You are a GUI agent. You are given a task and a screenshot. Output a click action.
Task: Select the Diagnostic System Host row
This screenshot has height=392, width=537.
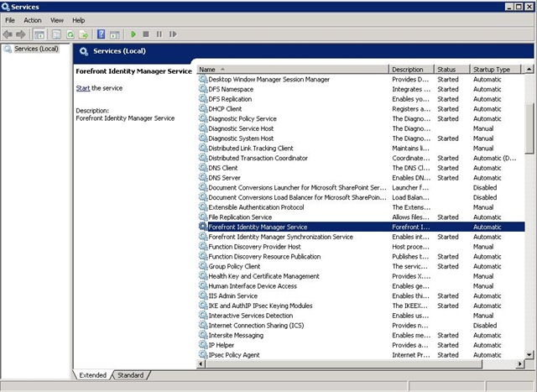pyautogui.click(x=361, y=139)
